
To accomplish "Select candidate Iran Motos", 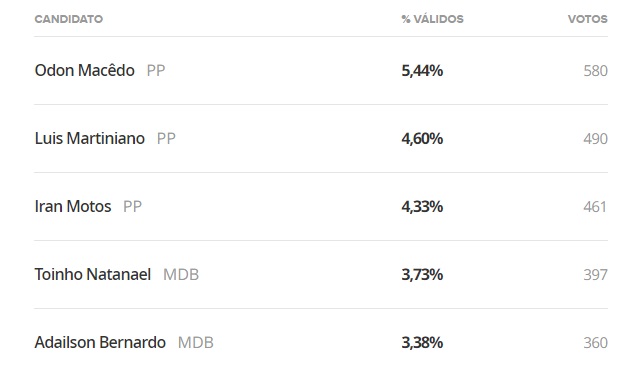I will pyautogui.click(x=73, y=206).
